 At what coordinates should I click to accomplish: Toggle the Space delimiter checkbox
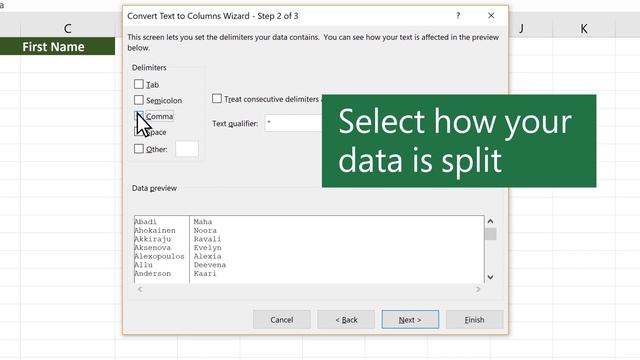(x=139, y=131)
